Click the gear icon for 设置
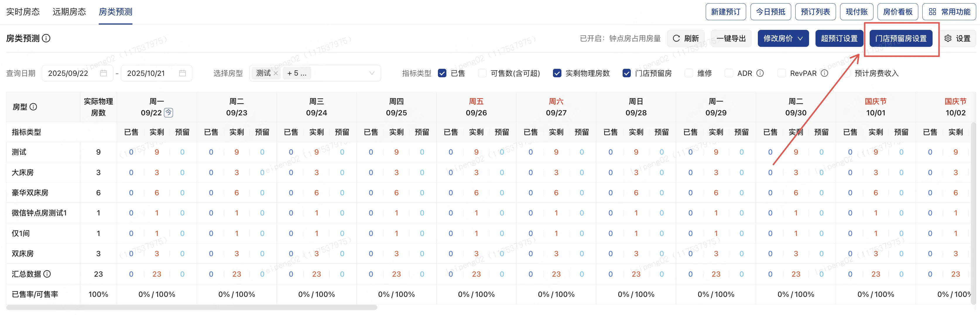The width and height of the screenshot is (980, 315). [x=948, y=38]
